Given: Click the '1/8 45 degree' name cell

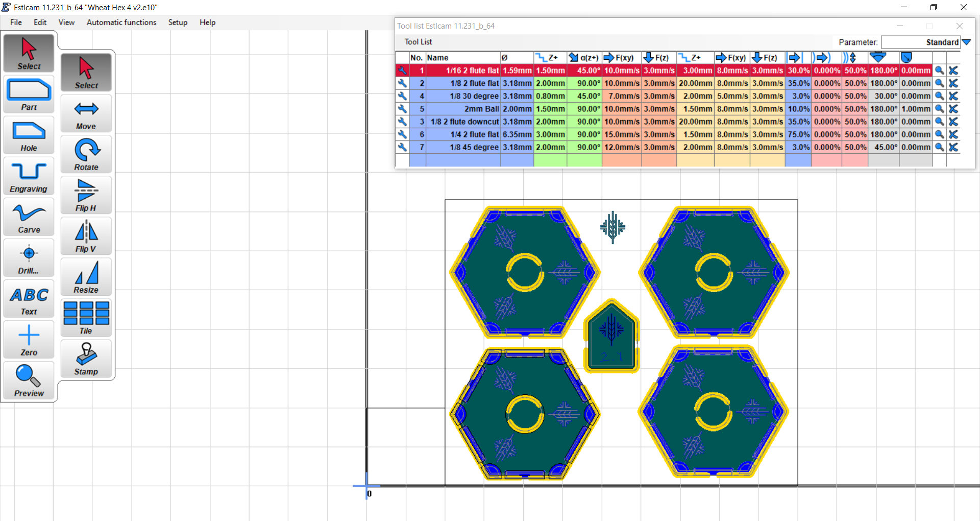Looking at the screenshot, I should 463,147.
